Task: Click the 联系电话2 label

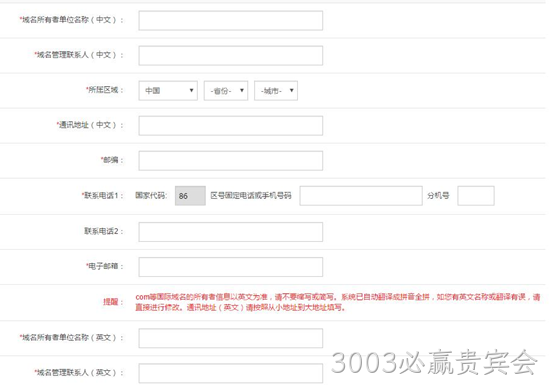Action: pyautogui.click(x=103, y=231)
